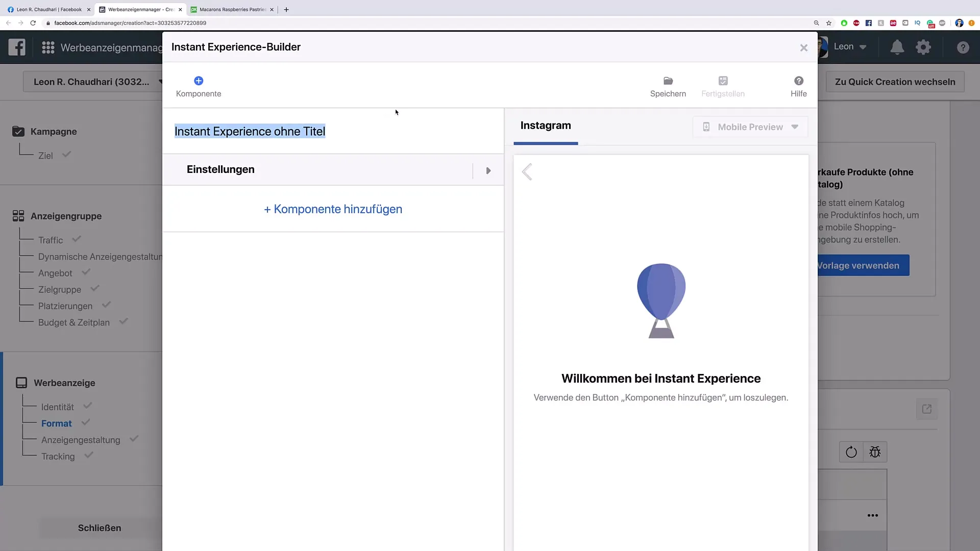980x551 pixels.
Task: Select Traffic step in sidebar
Action: tap(51, 240)
